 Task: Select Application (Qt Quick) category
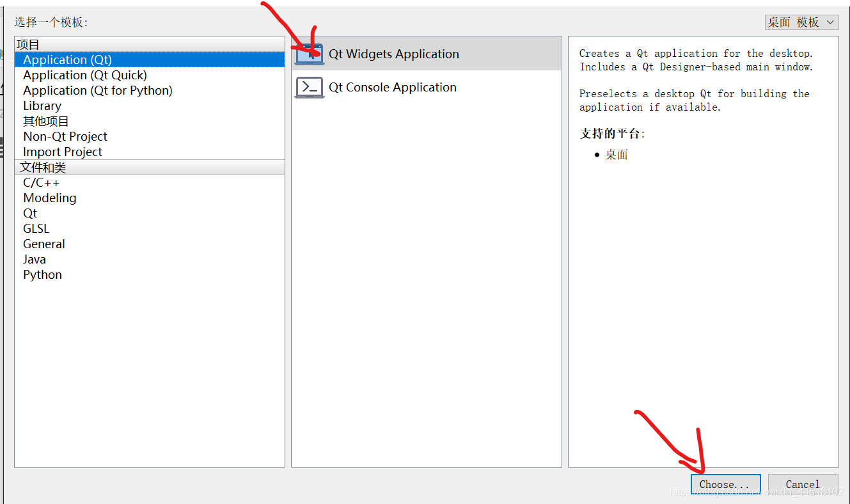(x=150, y=75)
